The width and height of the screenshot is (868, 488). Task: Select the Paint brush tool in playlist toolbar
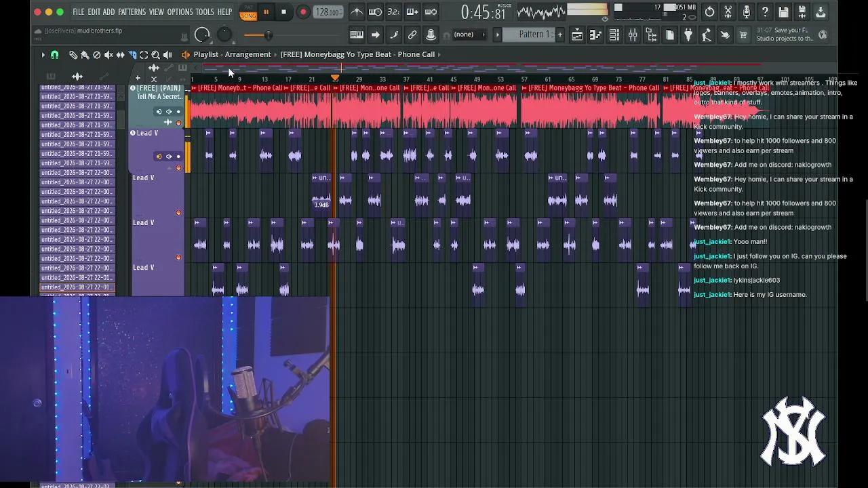point(85,55)
